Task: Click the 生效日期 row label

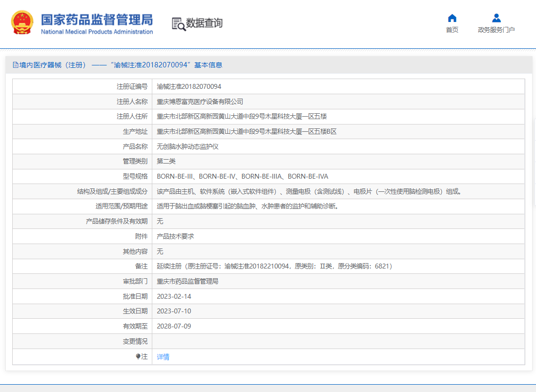Action: (x=135, y=311)
